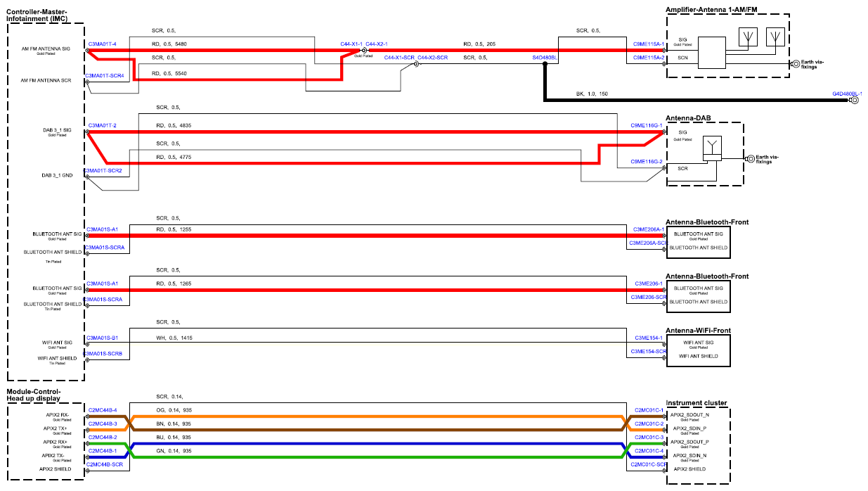Open instrument cluster shield C2MC01C-SCR
The height and width of the screenshot is (491, 868).
click(649, 465)
